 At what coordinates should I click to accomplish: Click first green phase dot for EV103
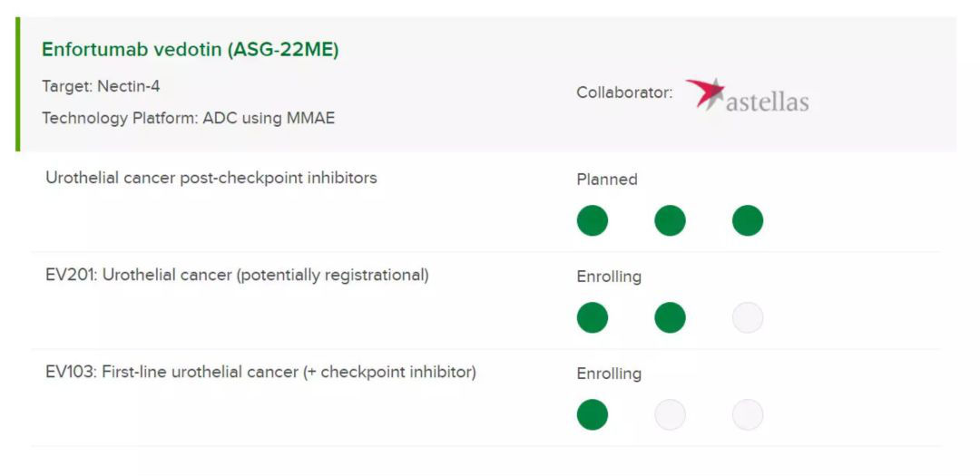click(592, 414)
